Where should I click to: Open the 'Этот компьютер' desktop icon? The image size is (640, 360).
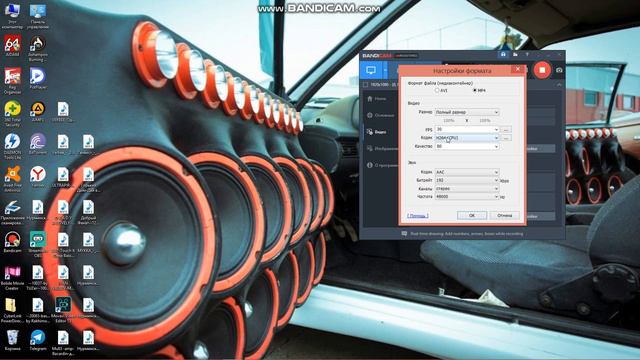point(12,16)
